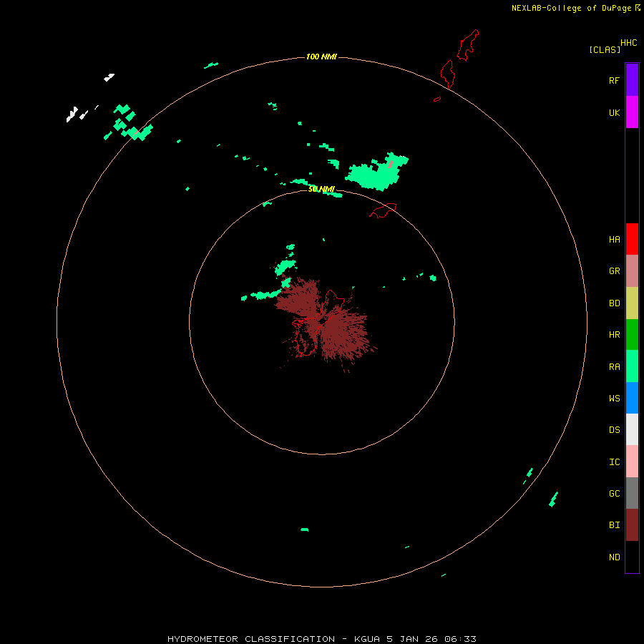Click the IC legend label
The image size is (644, 644).
tap(614, 462)
